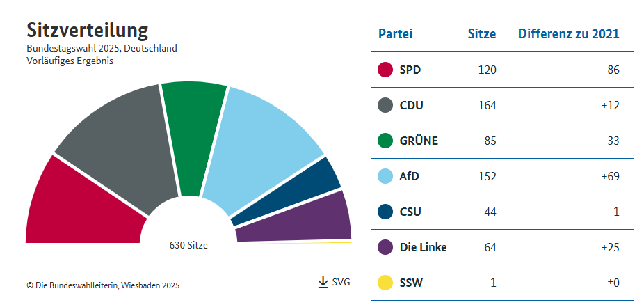The image size is (644, 307).
Task: Click the purple Die Linke legend dot
Action: pyautogui.click(x=386, y=247)
